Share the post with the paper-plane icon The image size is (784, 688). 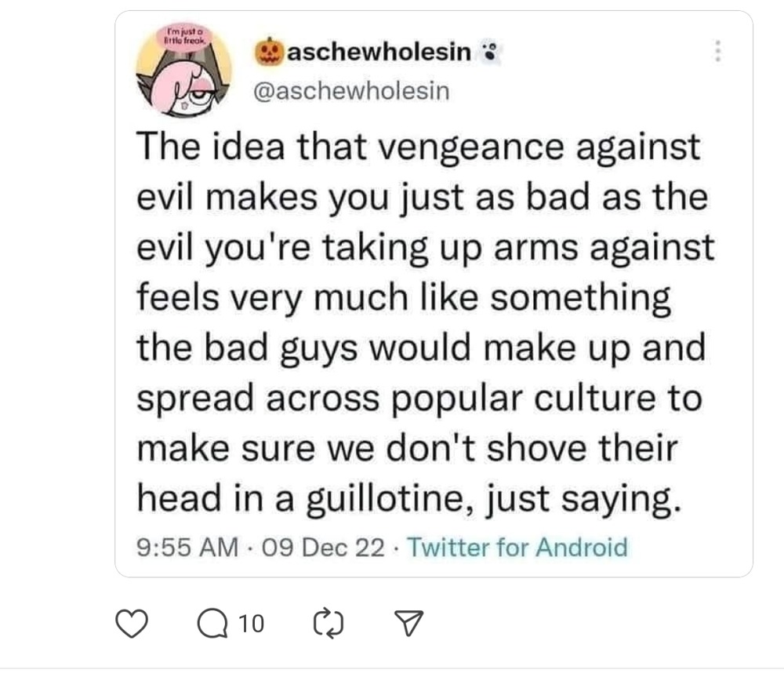point(409,623)
